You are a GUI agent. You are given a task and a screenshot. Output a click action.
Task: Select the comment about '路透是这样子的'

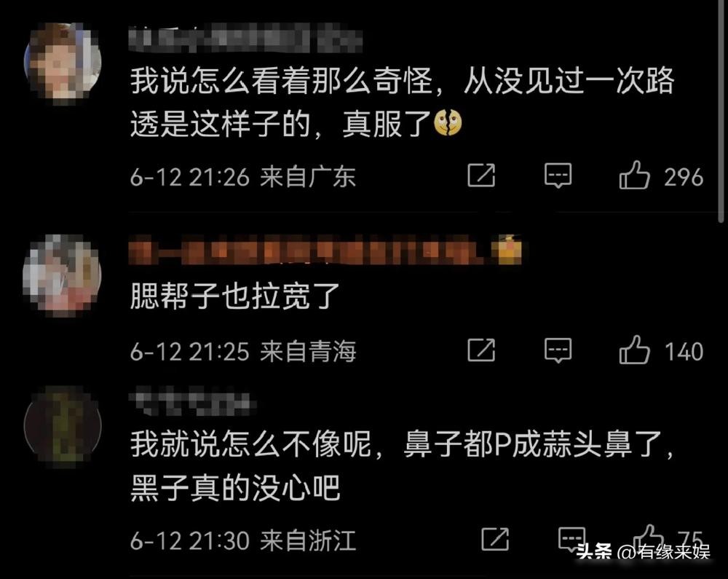tap(402, 102)
